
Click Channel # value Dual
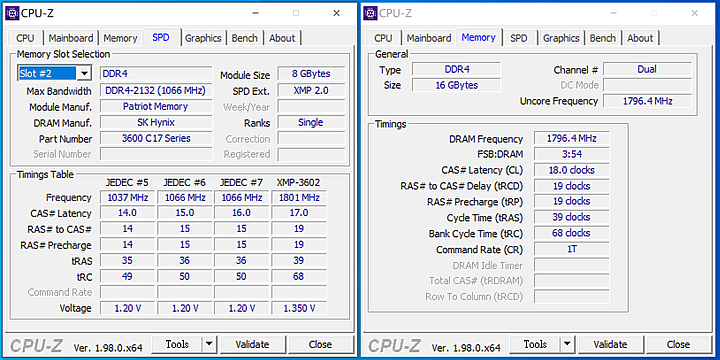click(647, 69)
